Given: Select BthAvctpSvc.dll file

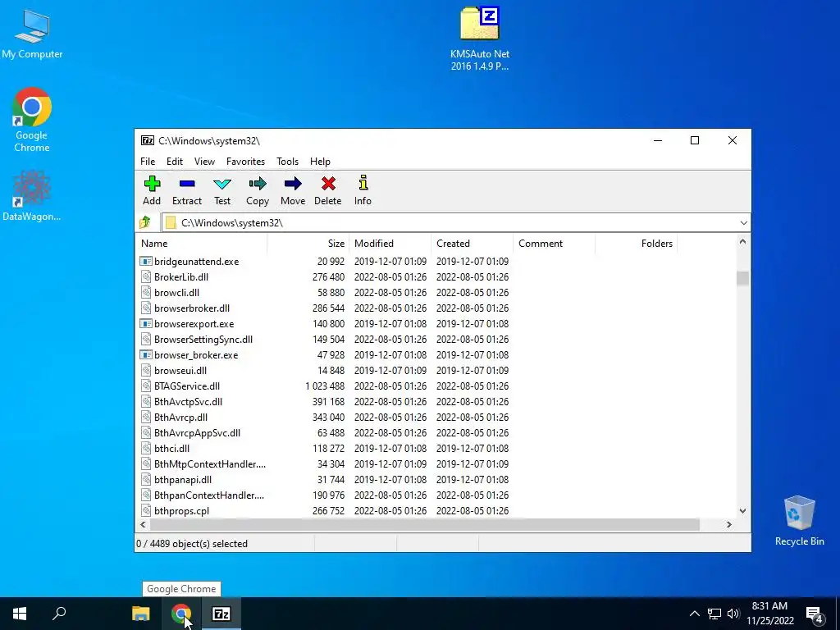Looking at the screenshot, I should [188, 401].
